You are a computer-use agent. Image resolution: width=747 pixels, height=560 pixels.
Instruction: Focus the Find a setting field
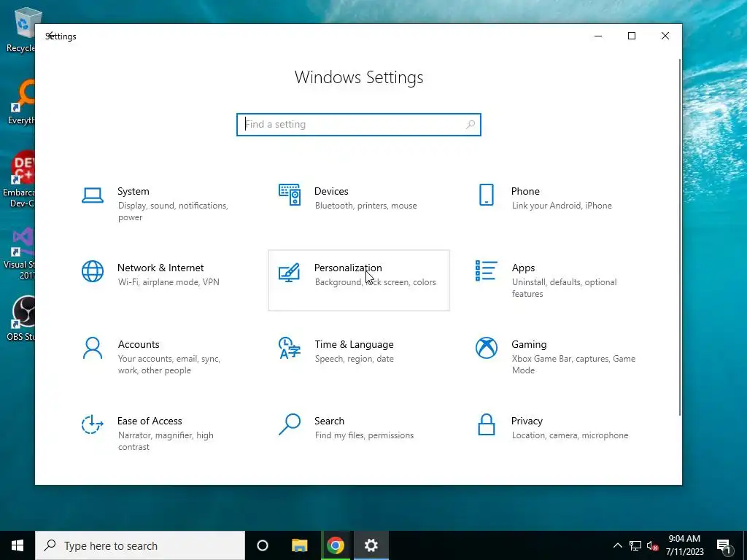pyautogui.click(x=359, y=124)
